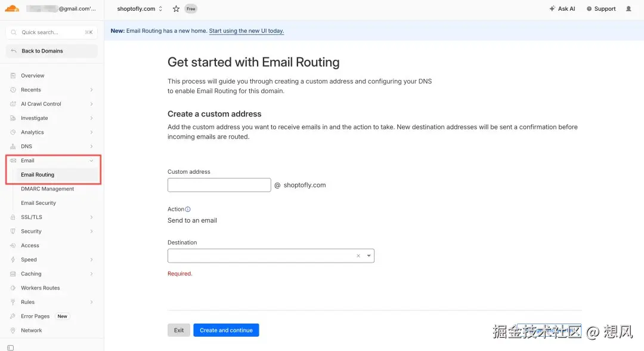Click the Workers Routes icon
The width and height of the screenshot is (644, 351).
click(13, 288)
